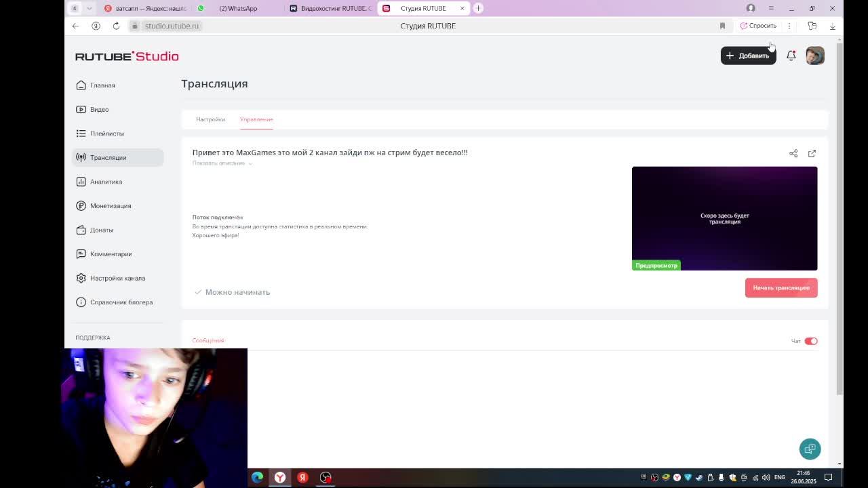Click the Настройки канала gear icon
Viewport: 868px width, 488px height.
81,278
